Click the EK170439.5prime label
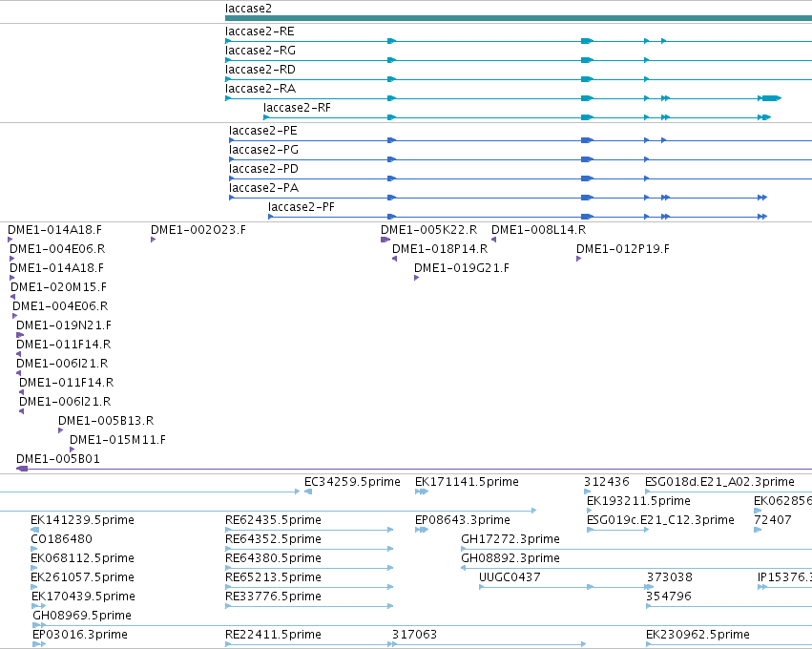812x649 pixels. [x=83, y=597]
